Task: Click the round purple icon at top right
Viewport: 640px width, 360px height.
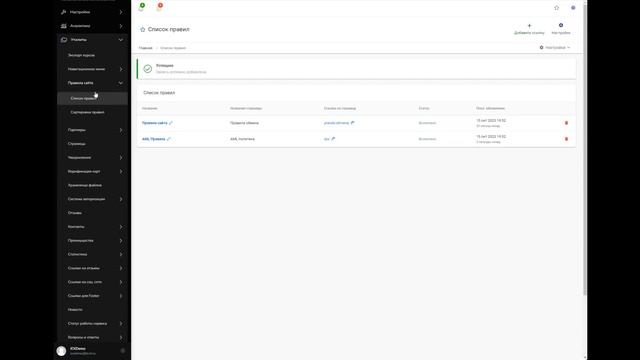Action: point(573,8)
